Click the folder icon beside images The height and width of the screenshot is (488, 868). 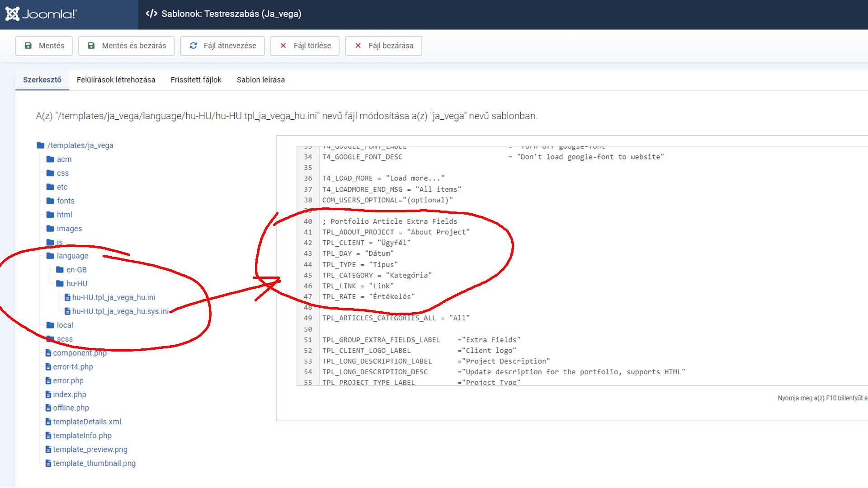pyautogui.click(x=50, y=229)
